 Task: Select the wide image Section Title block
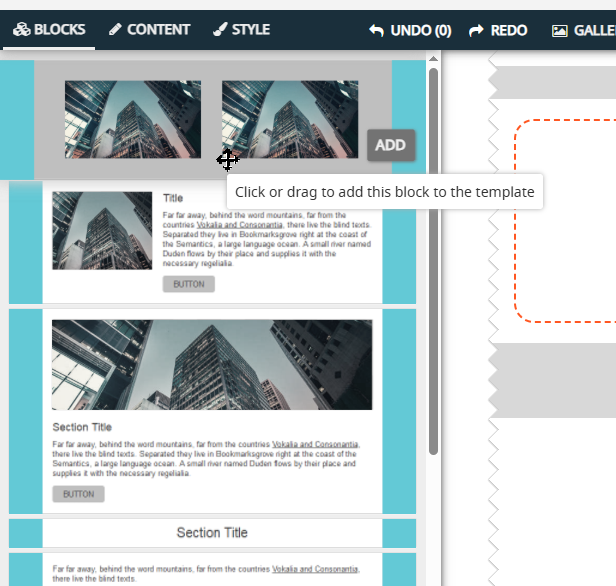[212, 411]
